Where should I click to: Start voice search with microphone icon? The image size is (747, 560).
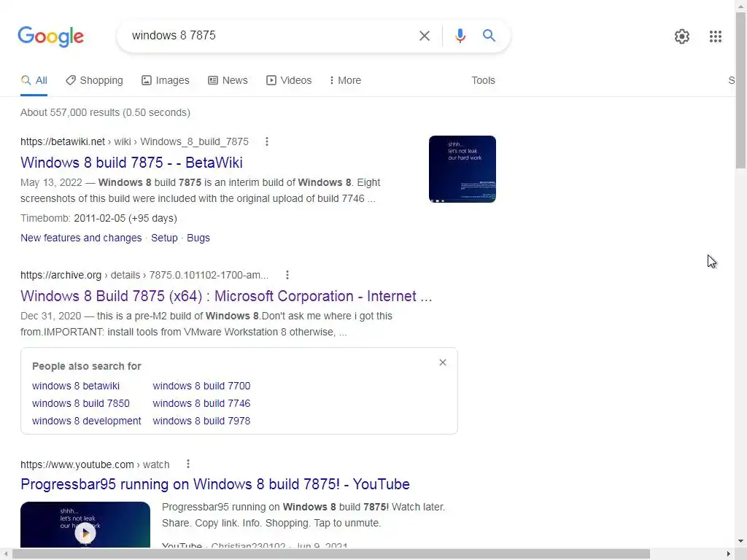point(460,36)
